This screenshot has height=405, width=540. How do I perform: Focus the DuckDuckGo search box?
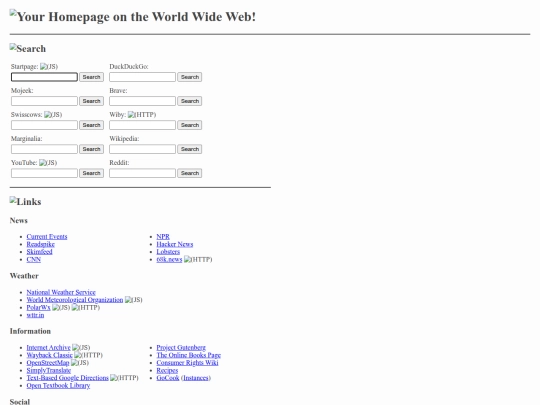tap(142, 77)
